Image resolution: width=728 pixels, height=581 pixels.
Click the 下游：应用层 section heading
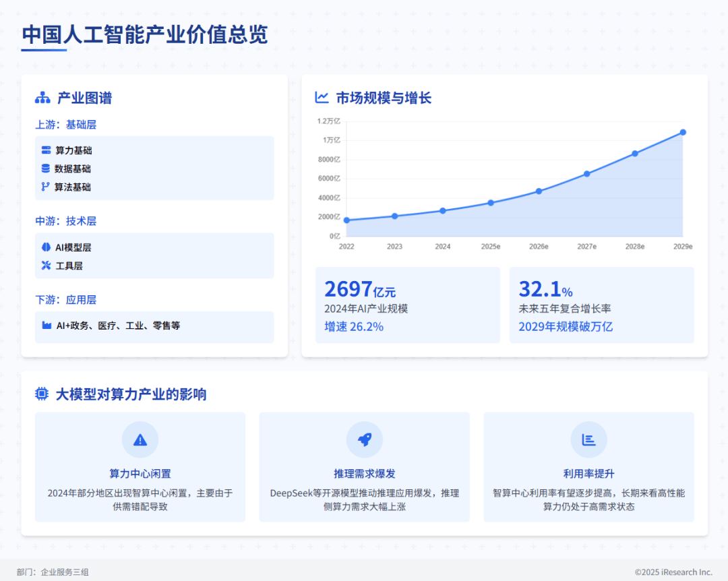point(66,300)
